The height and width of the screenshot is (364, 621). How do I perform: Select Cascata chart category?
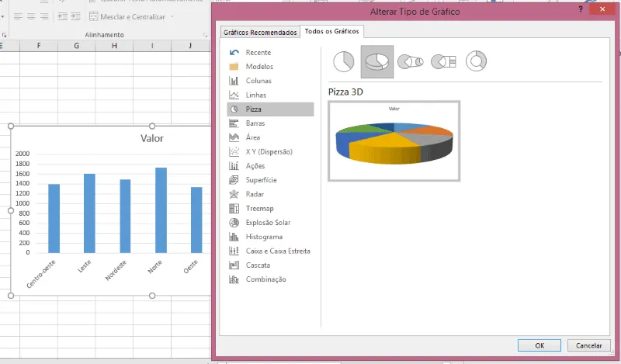point(270,265)
